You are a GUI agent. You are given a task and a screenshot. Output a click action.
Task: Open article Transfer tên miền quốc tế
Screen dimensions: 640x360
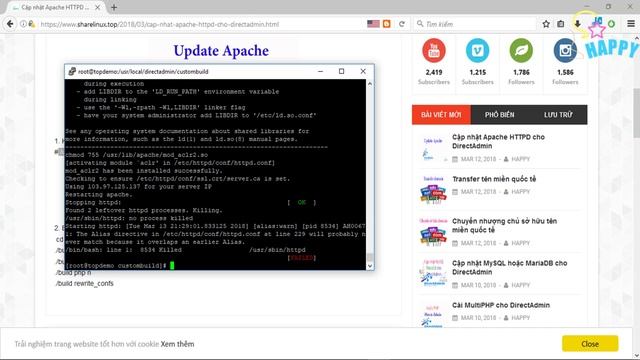click(494, 179)
